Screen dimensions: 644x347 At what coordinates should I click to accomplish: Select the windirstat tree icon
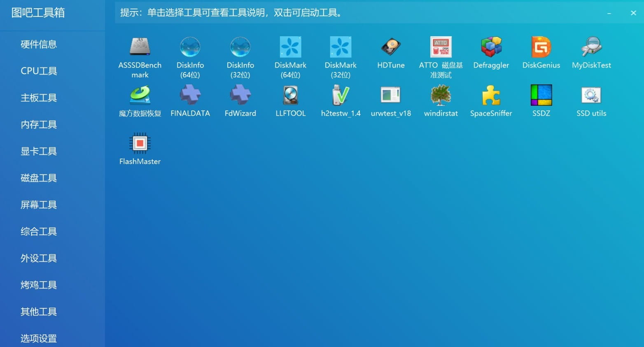pyautogui.click(x=441, y=95)
